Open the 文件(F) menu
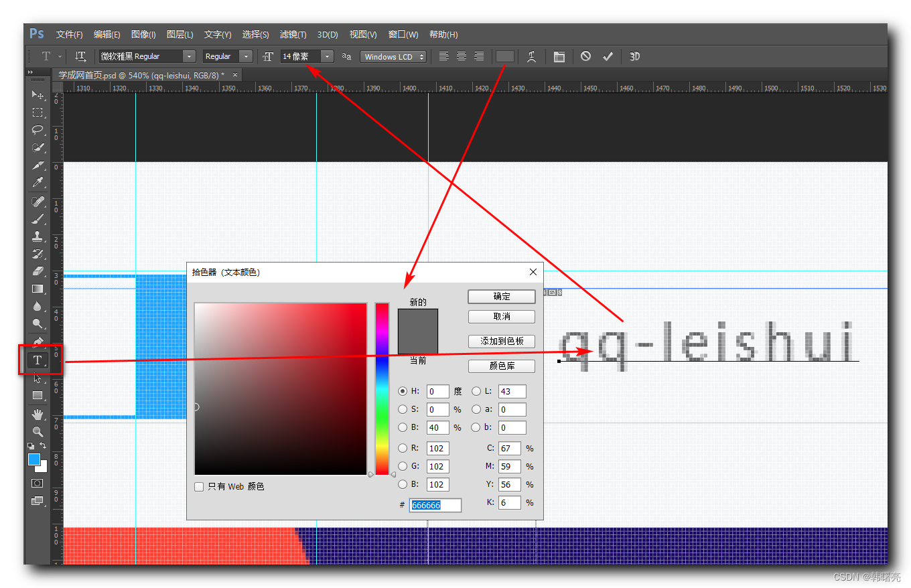 [x=70, y=35]
